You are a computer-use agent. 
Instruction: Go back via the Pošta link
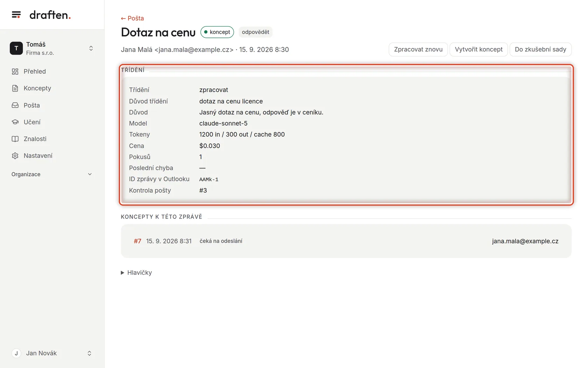(x=132, y=18)
